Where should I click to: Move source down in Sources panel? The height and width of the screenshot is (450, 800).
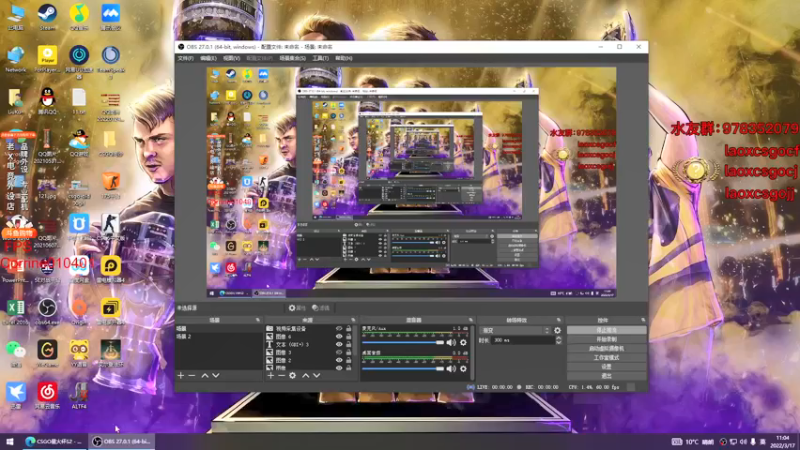tap(317, 376)
